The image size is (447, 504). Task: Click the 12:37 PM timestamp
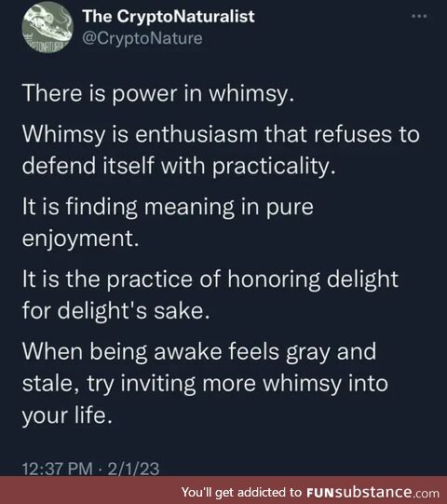57,469
